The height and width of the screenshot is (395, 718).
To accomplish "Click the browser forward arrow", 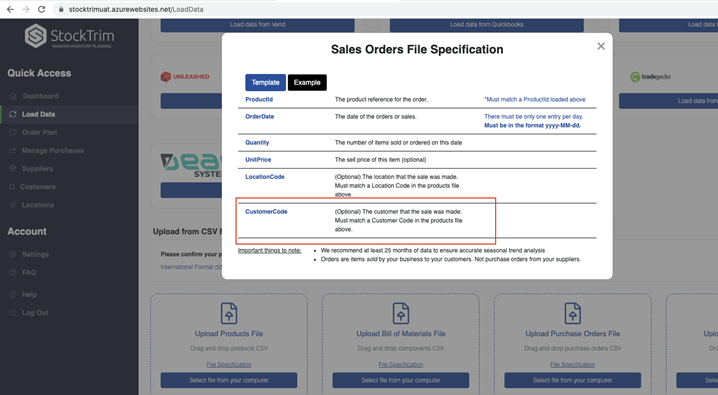I will pyautogui.click(x=26, y=9).
